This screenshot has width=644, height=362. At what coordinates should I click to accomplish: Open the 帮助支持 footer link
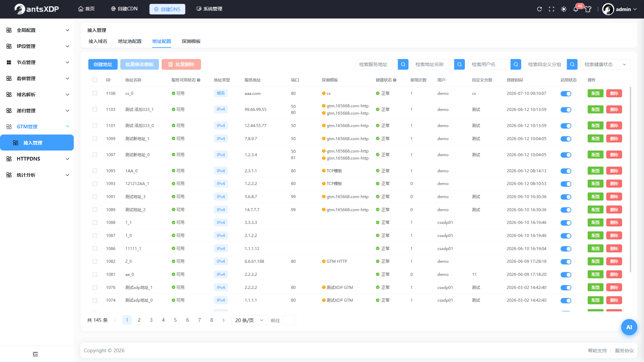pyautogui.click(x=597, y=351)
